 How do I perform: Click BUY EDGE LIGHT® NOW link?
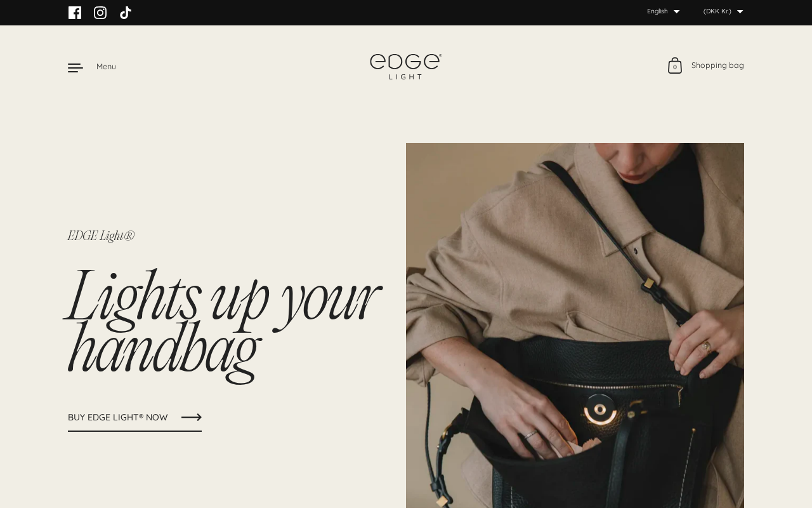118,417
